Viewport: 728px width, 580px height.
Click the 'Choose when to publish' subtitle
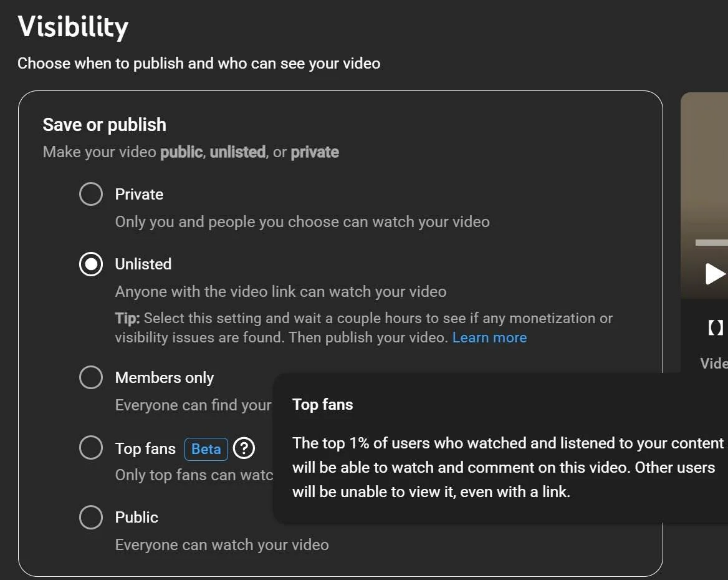[x=199, y=63]
